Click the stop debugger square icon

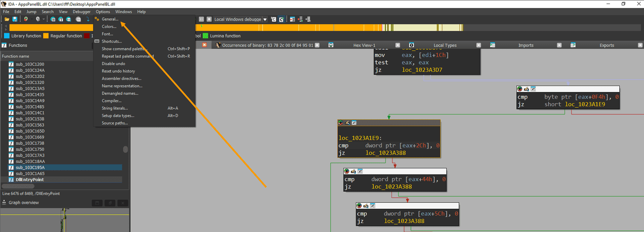coord(209,19)
